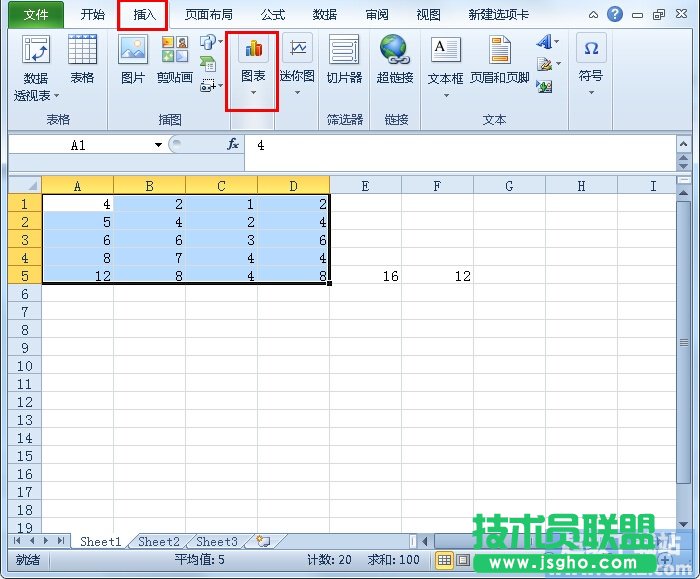
Task: Click the insert new worksheet icon
Action: [263, 542]
